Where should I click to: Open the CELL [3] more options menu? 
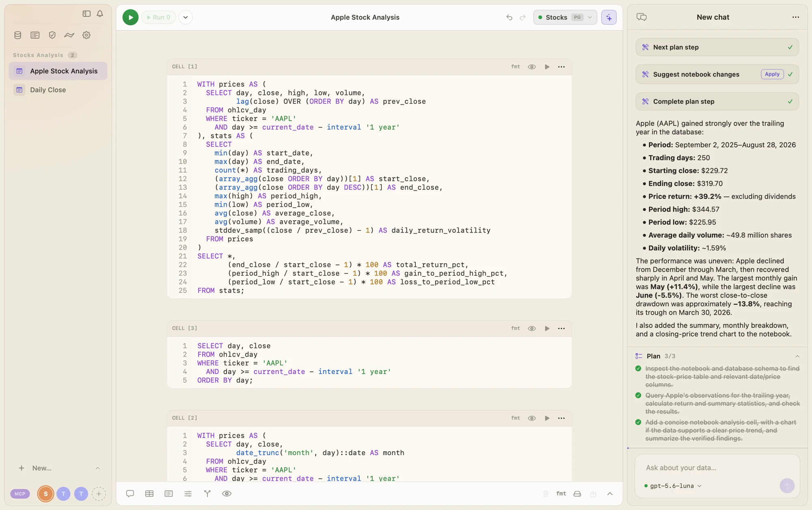pyautogui.click(x=561, y=328)
